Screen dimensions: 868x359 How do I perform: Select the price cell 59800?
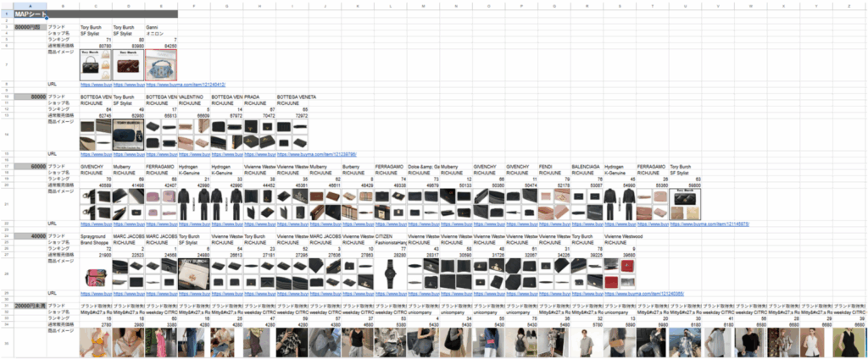pyautogui.click(x=685, y=185)
